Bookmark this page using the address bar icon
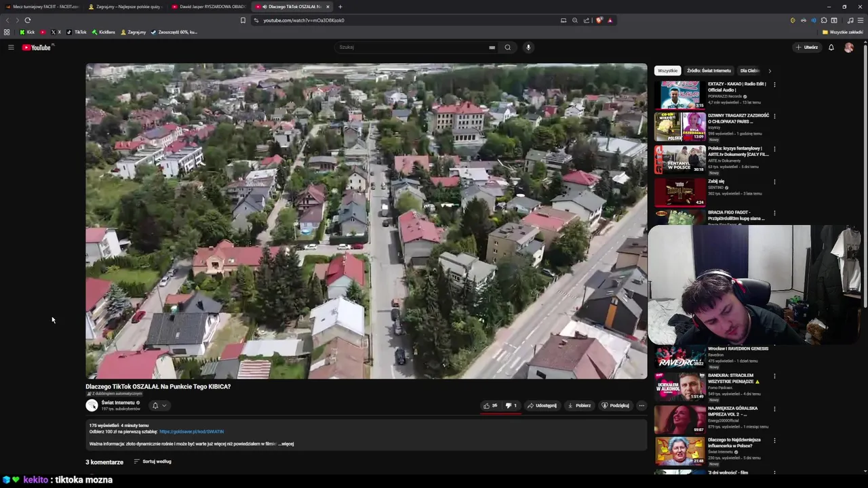This screenshot has height=488, width=868. [x=243, y=20]
